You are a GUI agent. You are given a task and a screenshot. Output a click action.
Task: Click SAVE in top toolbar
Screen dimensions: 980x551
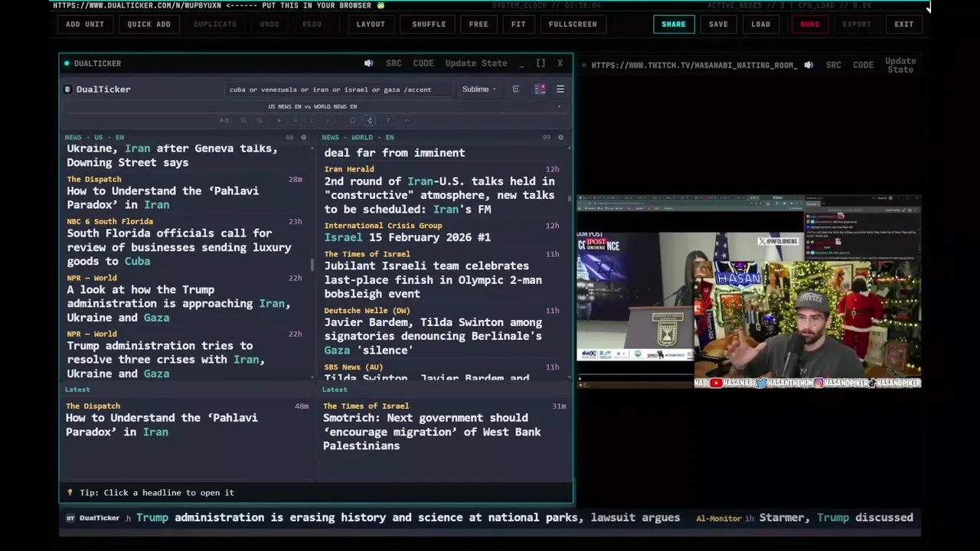[x=718, y=24]
